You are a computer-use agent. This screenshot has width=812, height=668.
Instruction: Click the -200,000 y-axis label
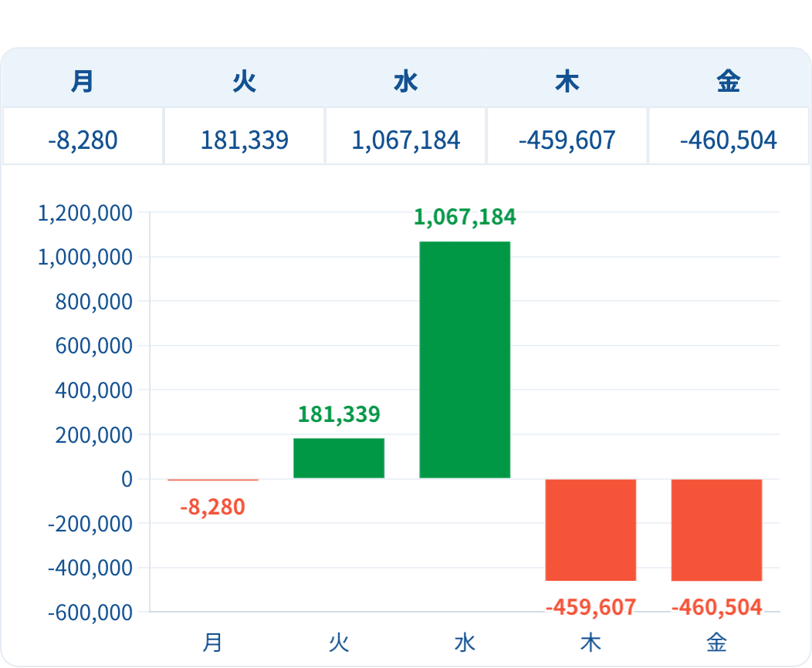pyautogui.click(x=90, y=525)
